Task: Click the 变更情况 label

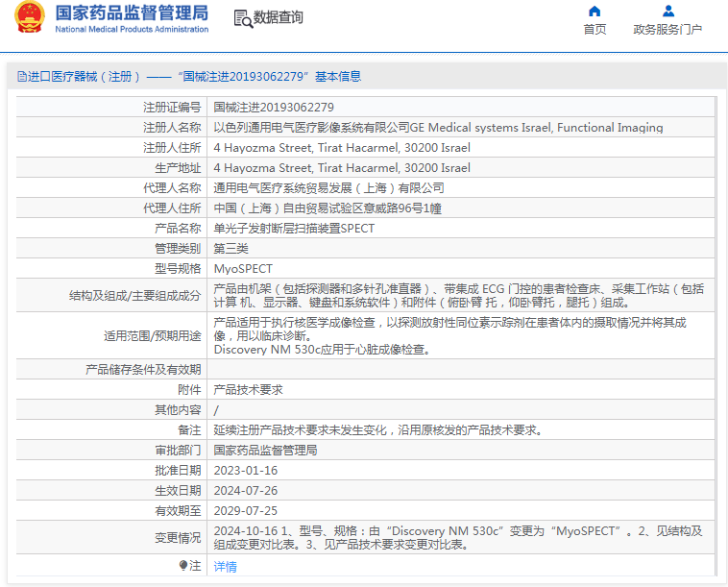Action: (178, 538)
